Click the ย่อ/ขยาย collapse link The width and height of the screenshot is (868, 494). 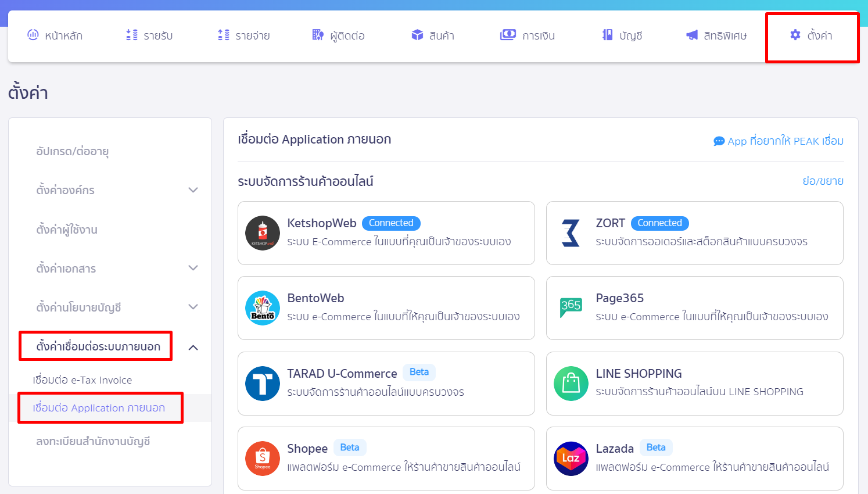tap(823, 181)
